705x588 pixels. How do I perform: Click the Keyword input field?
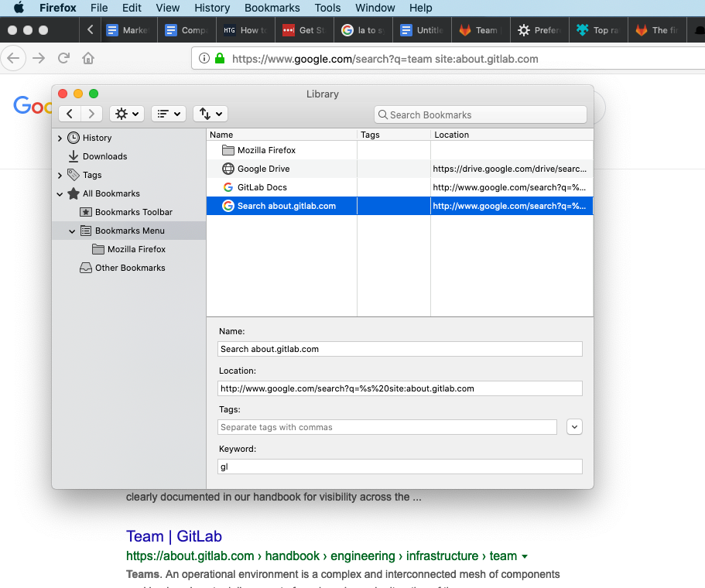click(400, 467)
